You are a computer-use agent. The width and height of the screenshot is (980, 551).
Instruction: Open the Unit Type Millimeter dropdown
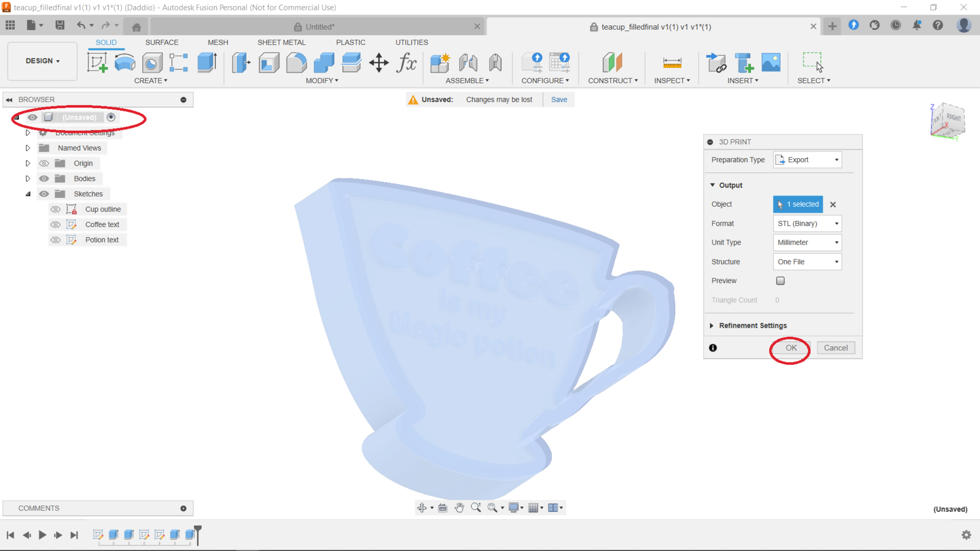[807, 242]
